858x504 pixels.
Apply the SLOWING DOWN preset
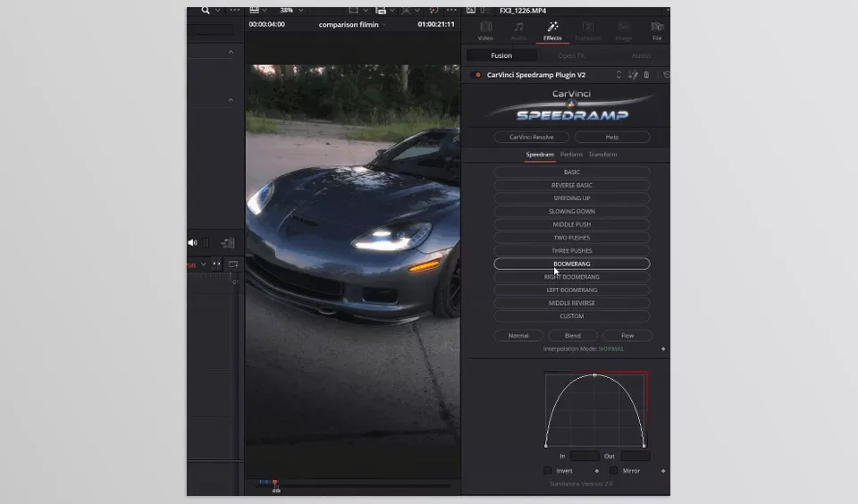572,211
